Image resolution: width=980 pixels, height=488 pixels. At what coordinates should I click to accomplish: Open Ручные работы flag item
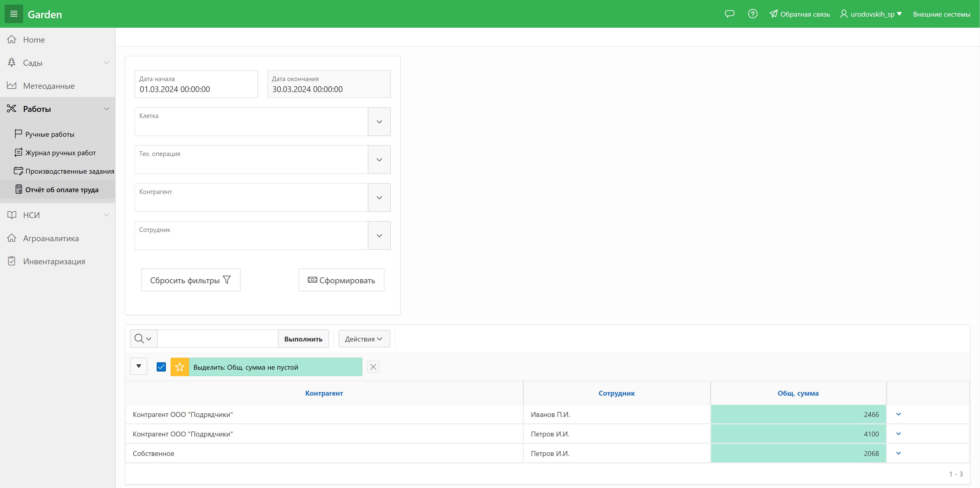tap(50, 134)
